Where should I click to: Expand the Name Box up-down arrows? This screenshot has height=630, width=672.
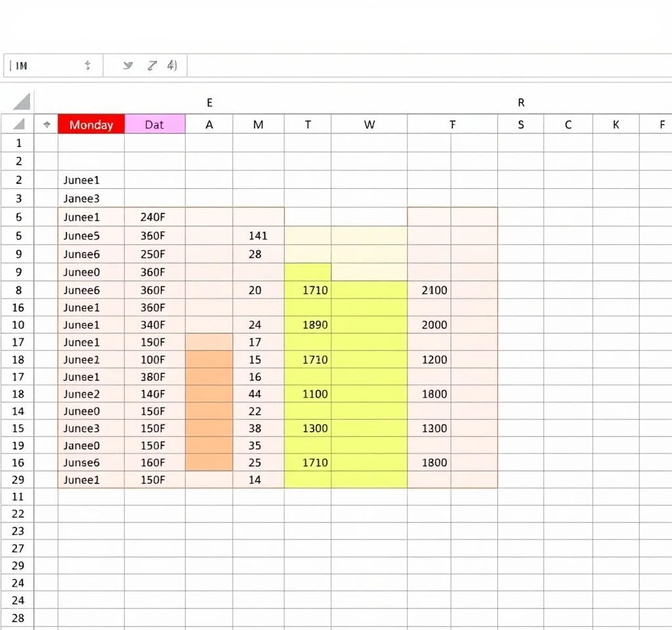(88, 66)
